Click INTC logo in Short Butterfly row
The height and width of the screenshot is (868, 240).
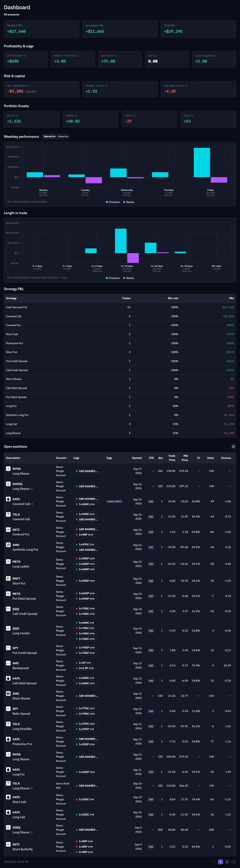[x=8, y=844]
